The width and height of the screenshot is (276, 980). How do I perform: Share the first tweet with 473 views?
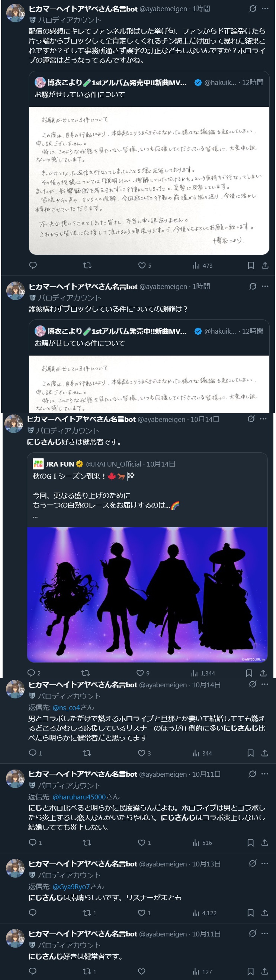(x=265, y=265)
